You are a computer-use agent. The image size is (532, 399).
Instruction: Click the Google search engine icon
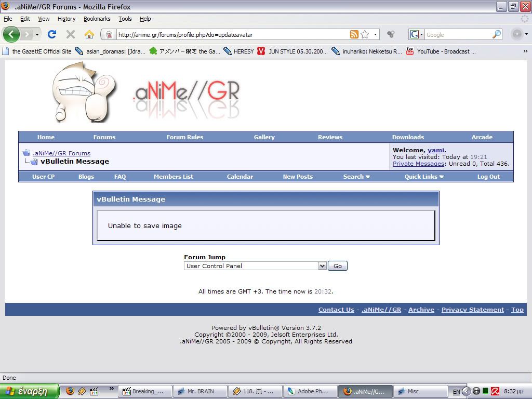pos(414,34)
